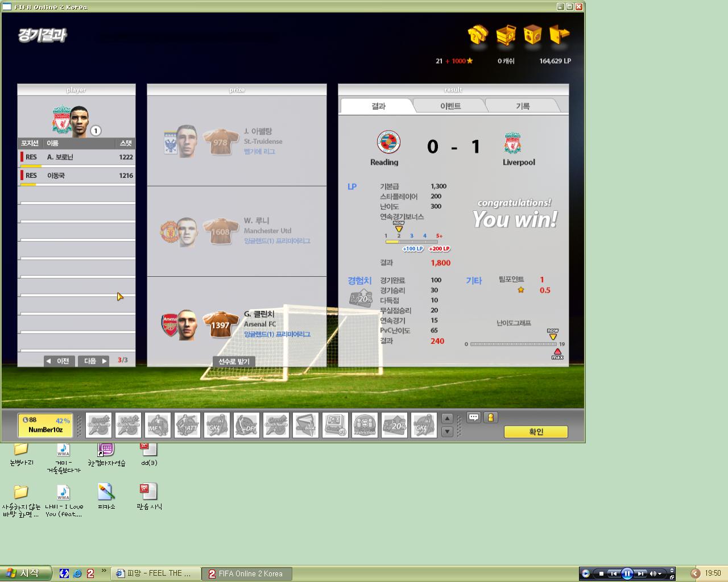Select the restriction item card
The height and width of the screenshot is (582, 728).
tap(365, 425)
